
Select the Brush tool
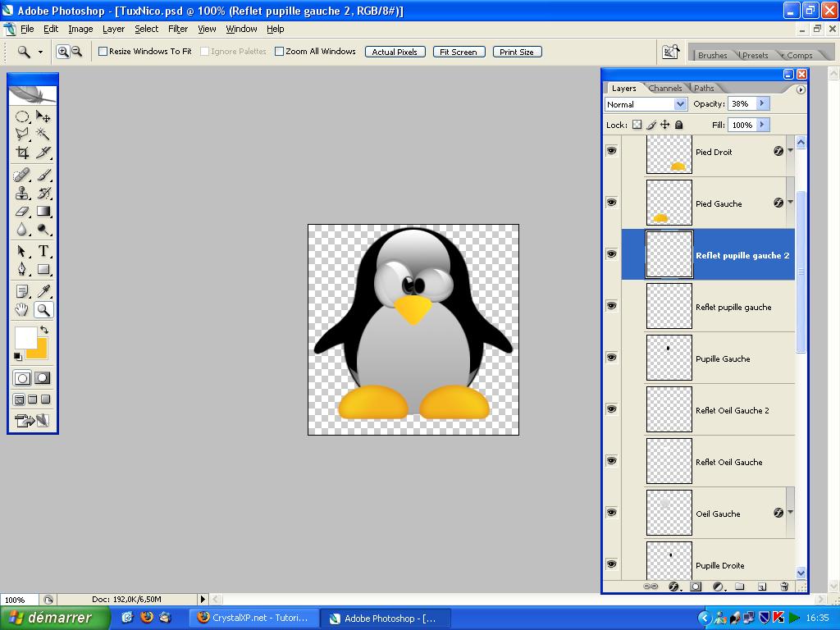[43, 175]
